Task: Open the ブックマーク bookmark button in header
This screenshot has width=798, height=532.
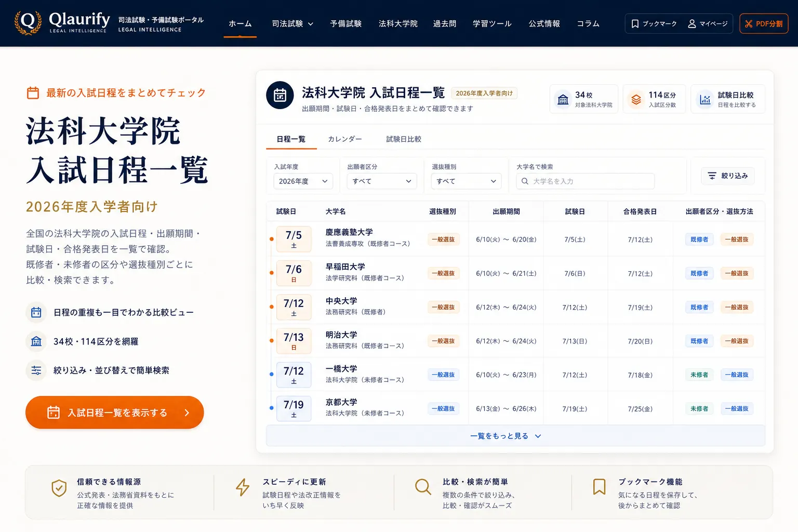Action: (x=654, y=24)
